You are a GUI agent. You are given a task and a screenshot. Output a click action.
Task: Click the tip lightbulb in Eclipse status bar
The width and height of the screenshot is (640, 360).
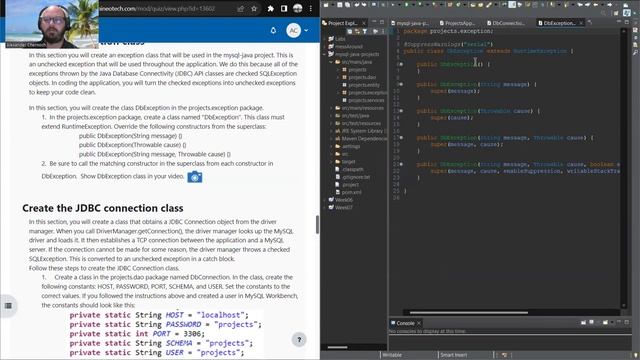click(636, 356)
